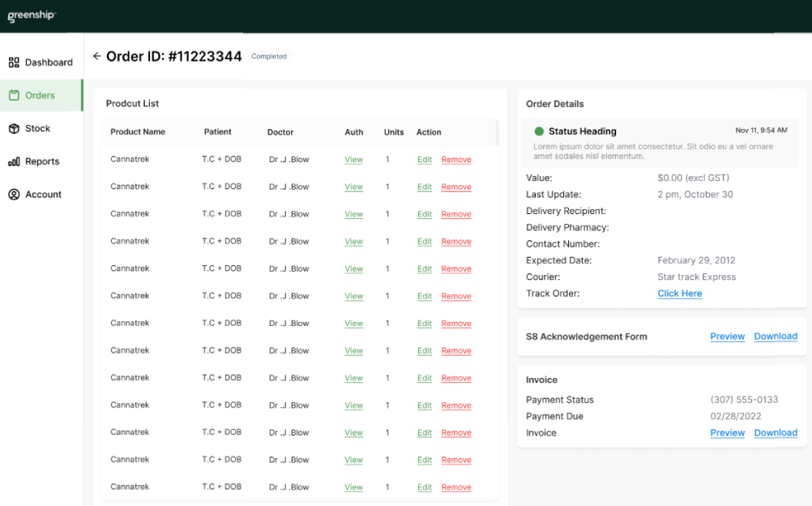Click the Reports bar chart icon
The width and height of the screenshot is (812, 506).
[x=14, y=161]
